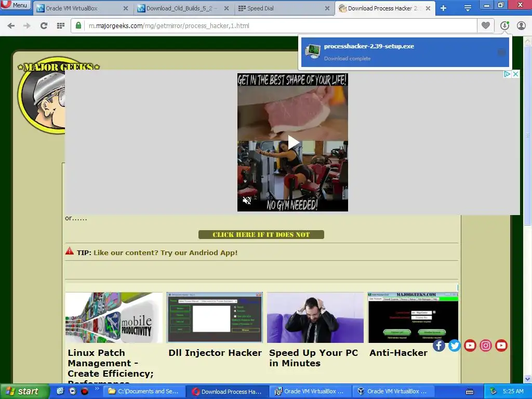Select the Download Process Hacker tab

tap(385, 8)
